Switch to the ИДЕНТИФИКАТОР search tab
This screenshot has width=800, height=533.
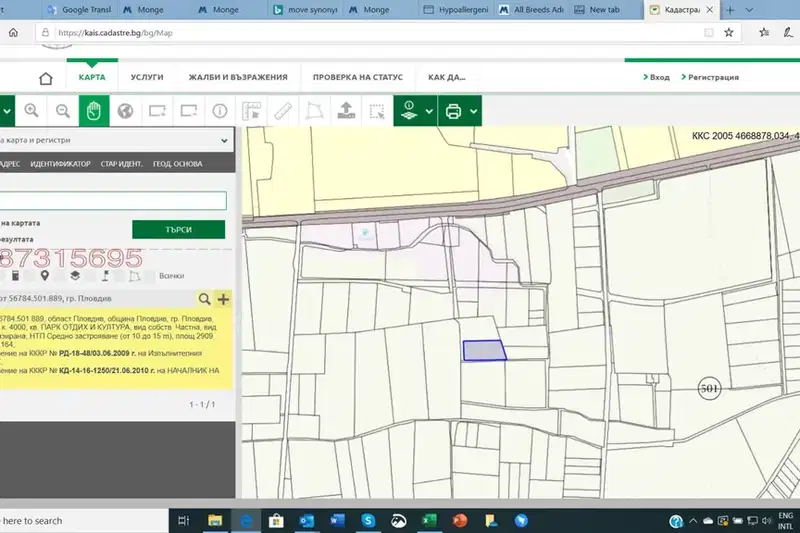(x=60, y=164)
